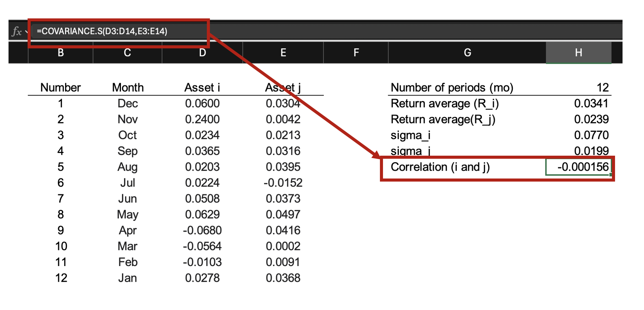Click the fx insert function icon
644x310 pixels.
[x=16, y=31]
